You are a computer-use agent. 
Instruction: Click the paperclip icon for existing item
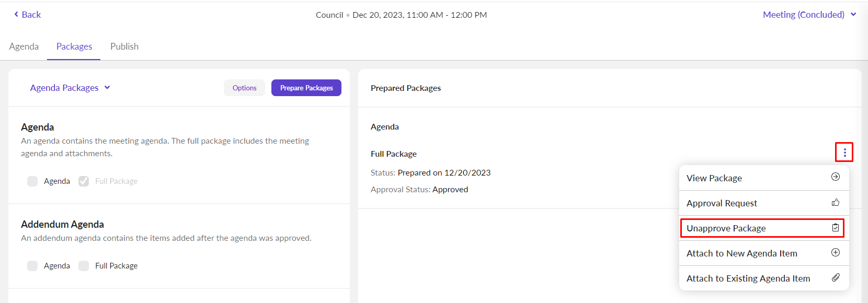click(836, 278)
